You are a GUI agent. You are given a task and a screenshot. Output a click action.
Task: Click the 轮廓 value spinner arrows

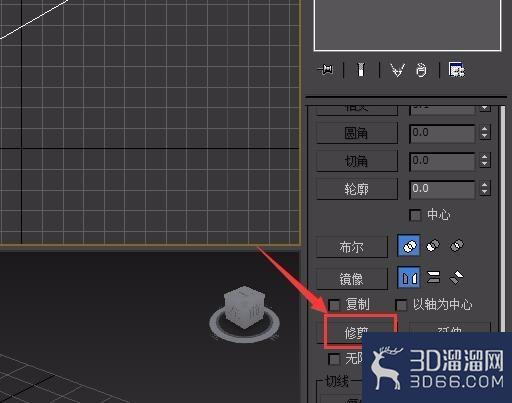pyautogui.click(x=485, y=188)
